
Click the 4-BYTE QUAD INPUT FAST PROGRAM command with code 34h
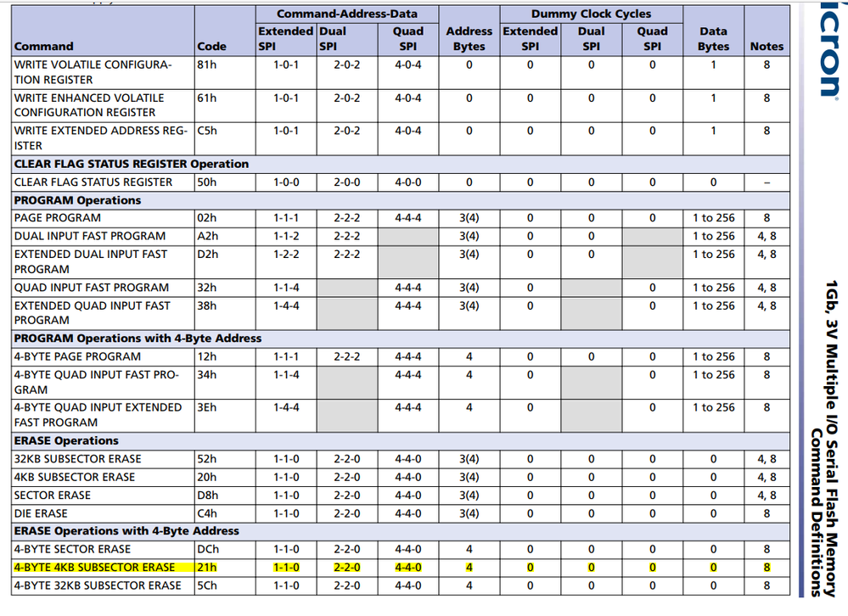tap(103, 383)
